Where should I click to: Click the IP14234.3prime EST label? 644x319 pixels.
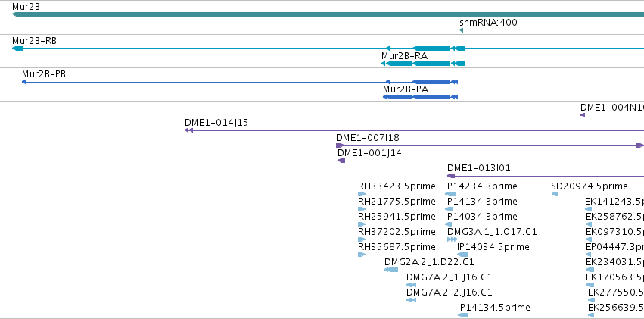coord(481,186)
